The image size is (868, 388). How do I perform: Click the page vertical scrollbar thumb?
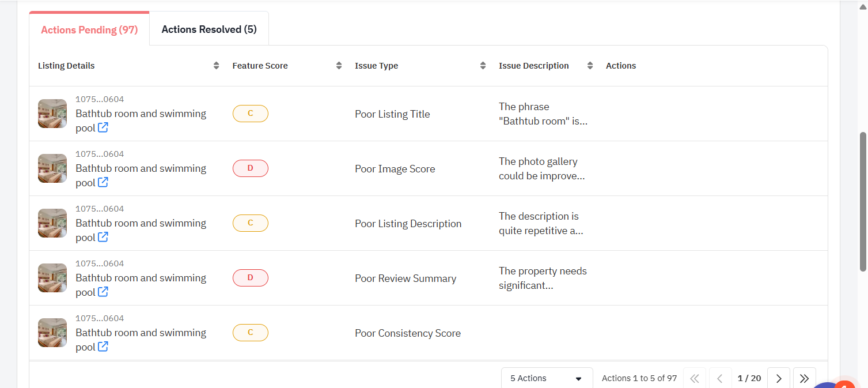(863, 202)
